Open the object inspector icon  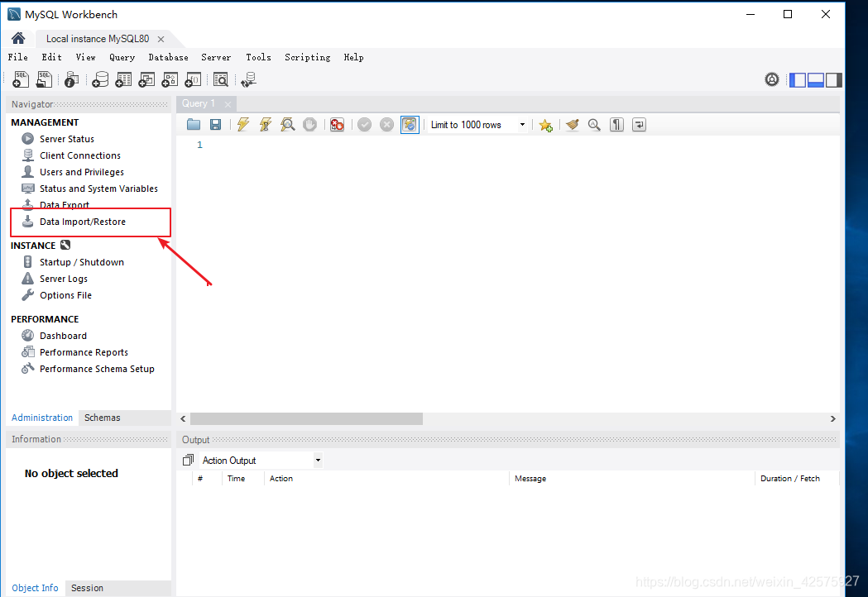click(71, 79)
